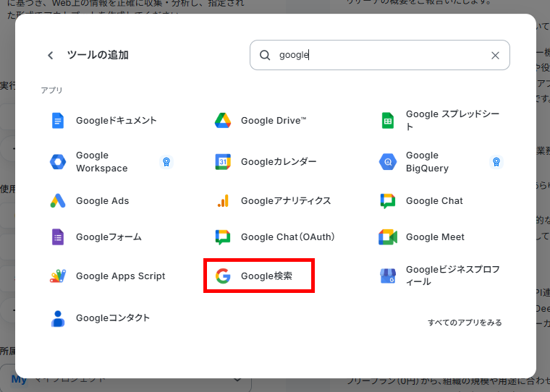Clear the search field with X
The width and height of the screenshot is (550, 392).
click(x=495, y=55)
